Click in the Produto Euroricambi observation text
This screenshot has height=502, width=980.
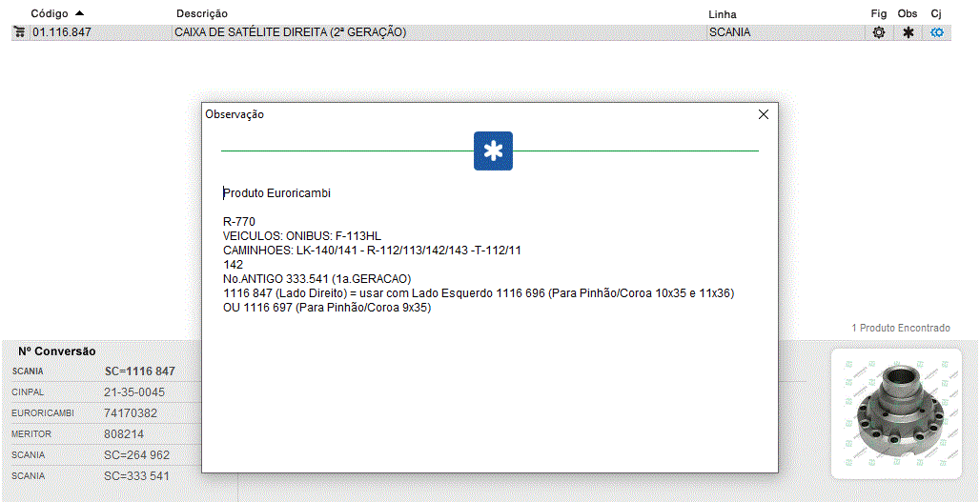[277, 193]
